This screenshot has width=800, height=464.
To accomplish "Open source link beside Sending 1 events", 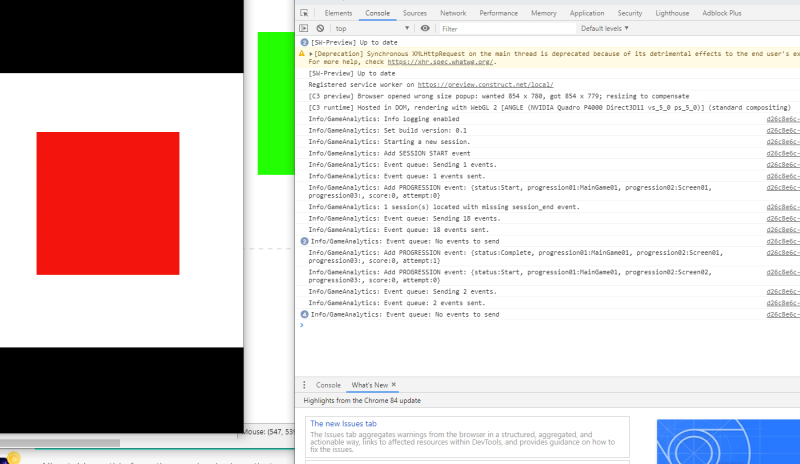I will pos(783,165).
